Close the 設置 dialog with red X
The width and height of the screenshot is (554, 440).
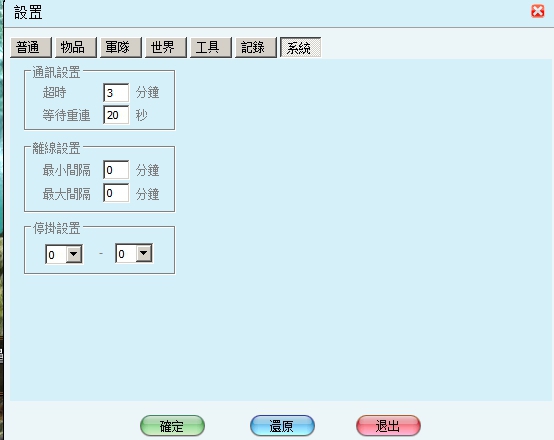[x=537, y=11]
